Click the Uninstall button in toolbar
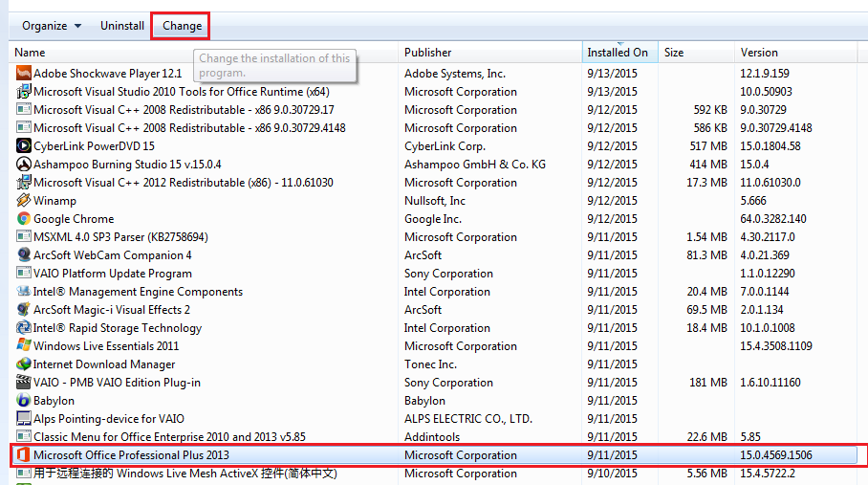 point(121,26)
